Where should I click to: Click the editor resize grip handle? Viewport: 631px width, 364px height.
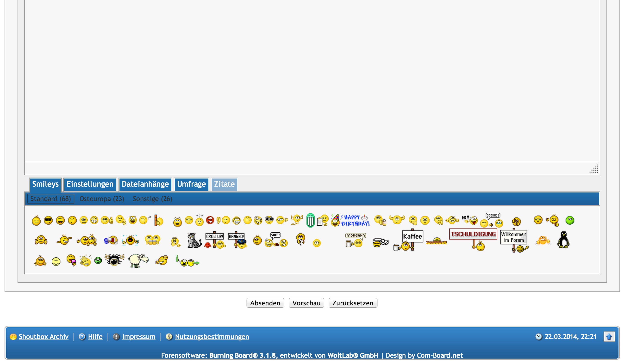coord(594,169)
